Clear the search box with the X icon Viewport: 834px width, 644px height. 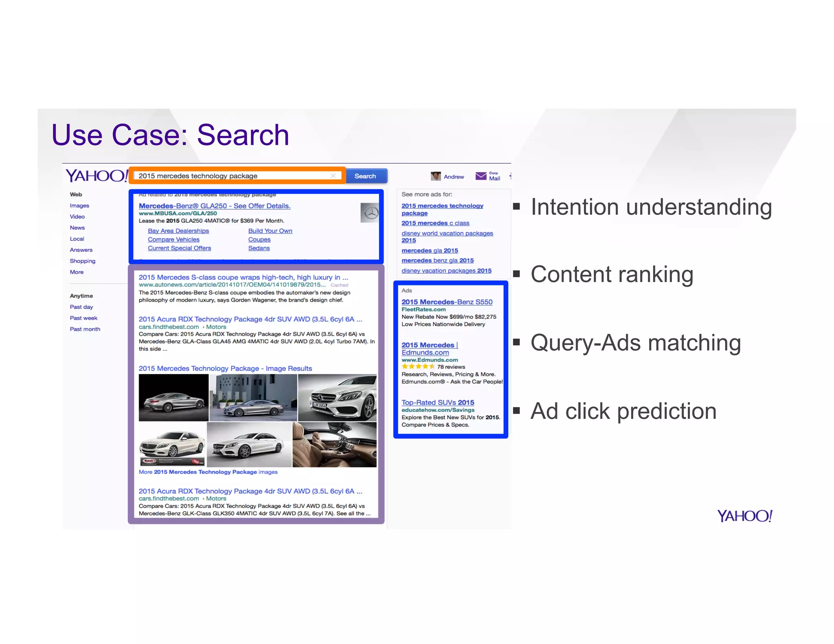(333, 176)
